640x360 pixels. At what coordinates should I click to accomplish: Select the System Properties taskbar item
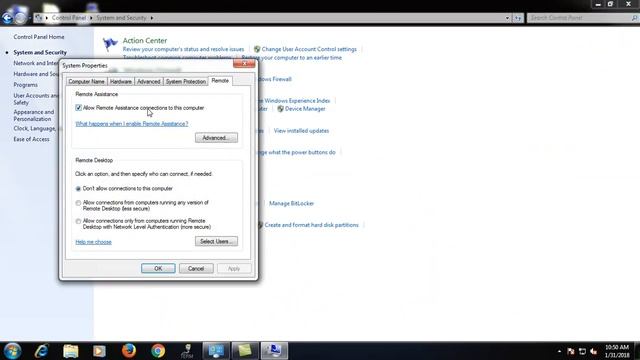tap(274, 351)
